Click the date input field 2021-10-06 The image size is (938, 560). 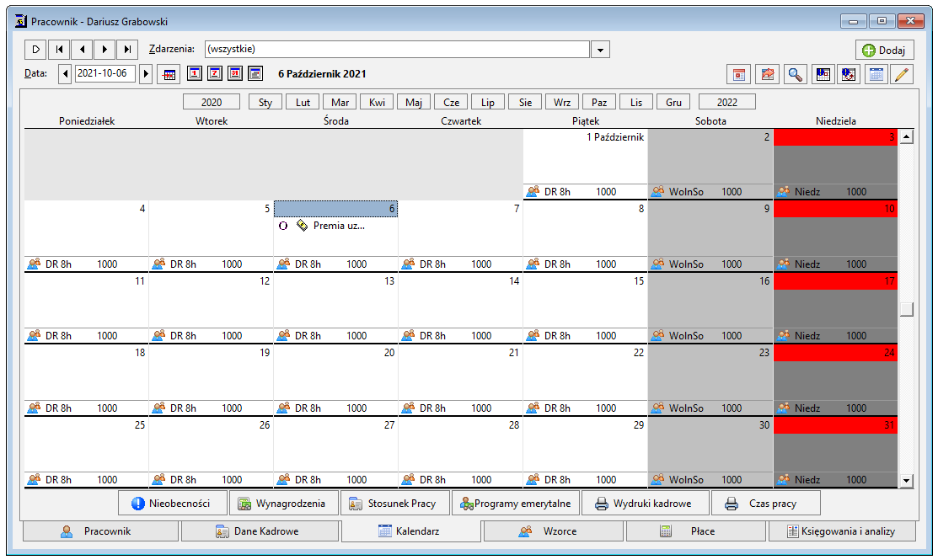click(105, 73)
